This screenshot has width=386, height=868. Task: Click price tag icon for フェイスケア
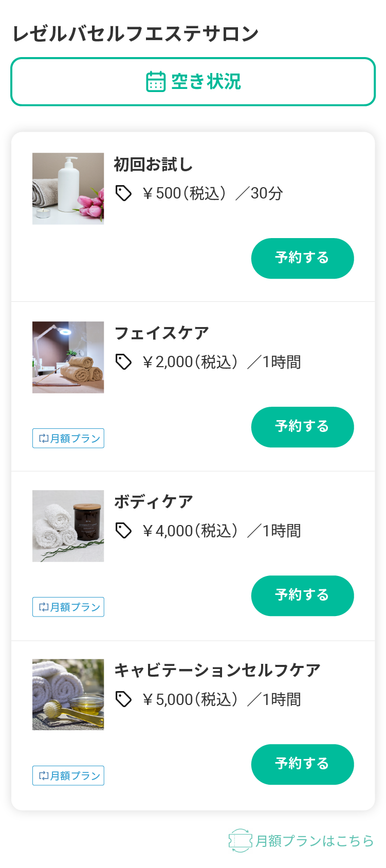coord(123,362)
